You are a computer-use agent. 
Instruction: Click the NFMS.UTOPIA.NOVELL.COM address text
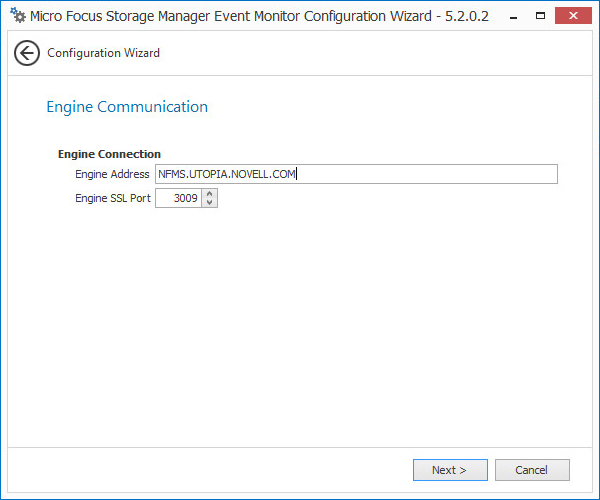pyautogui.click(x=228, y=174)
